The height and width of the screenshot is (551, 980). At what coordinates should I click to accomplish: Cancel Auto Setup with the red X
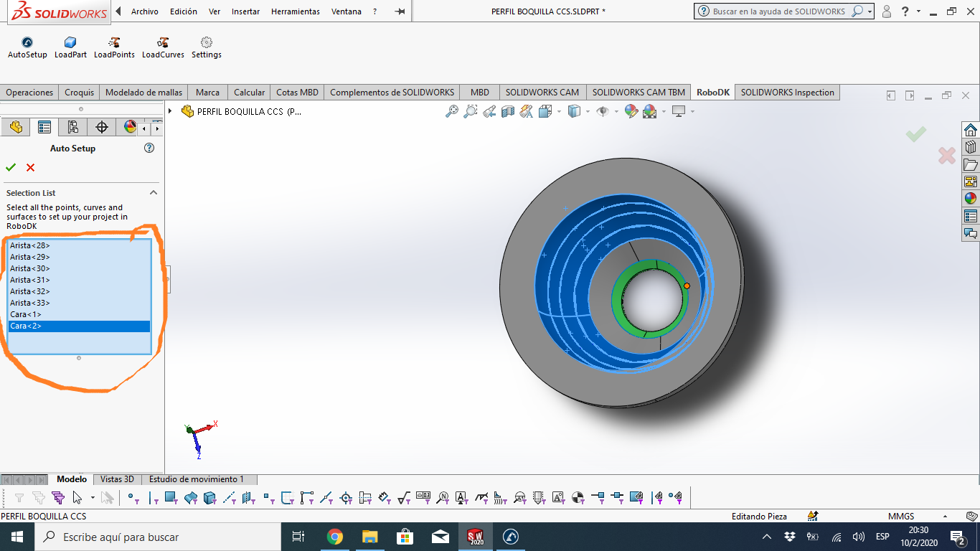coord(30,167)
